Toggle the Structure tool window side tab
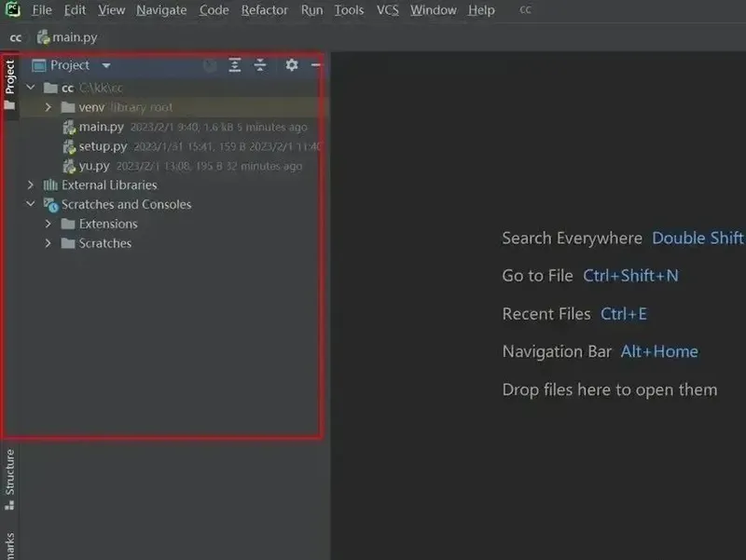The height and width of the screenshot is (560, 746). click(x=10, y=477)
